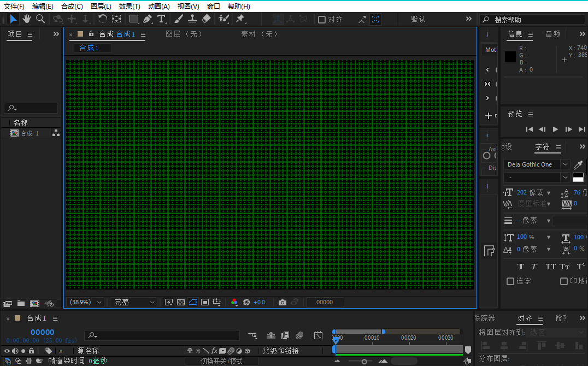This screenshot has width=588, height=366.
Task: Click the 合成1 breadcrumb button
Action: (92, 48)
